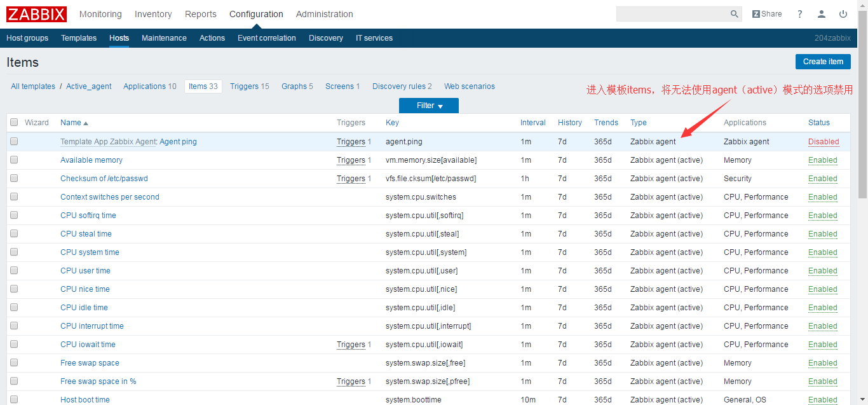Open the Share link
Screen dimensions: 868x405
[767, 14]
